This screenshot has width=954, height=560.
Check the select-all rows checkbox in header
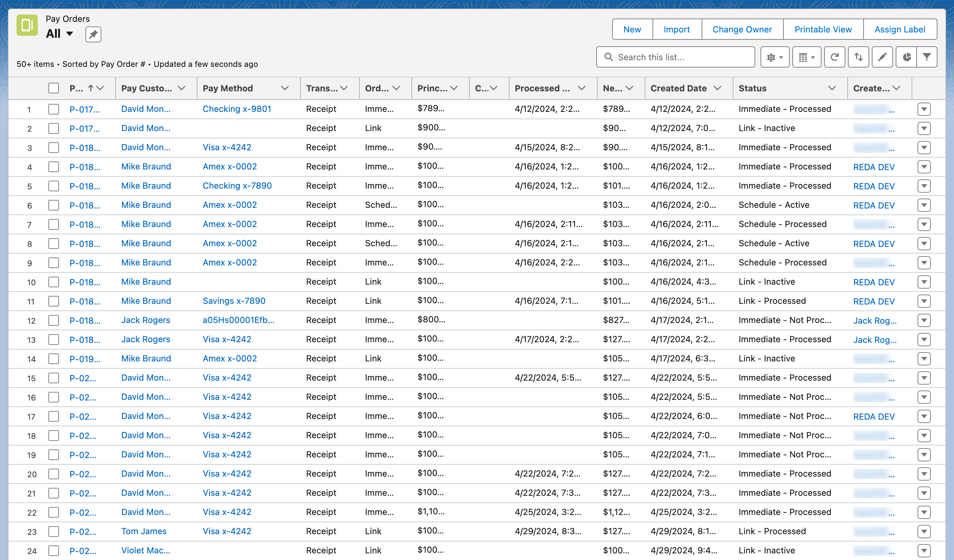[x=54, y=88]
